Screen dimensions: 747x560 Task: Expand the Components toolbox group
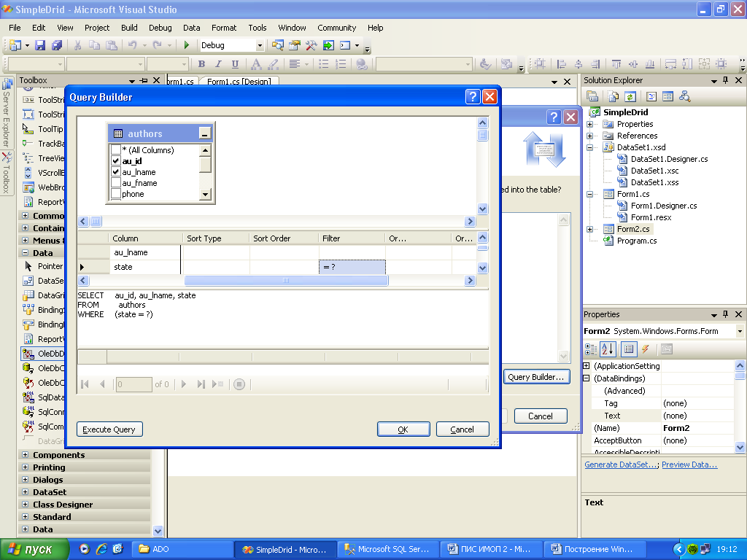26,455
